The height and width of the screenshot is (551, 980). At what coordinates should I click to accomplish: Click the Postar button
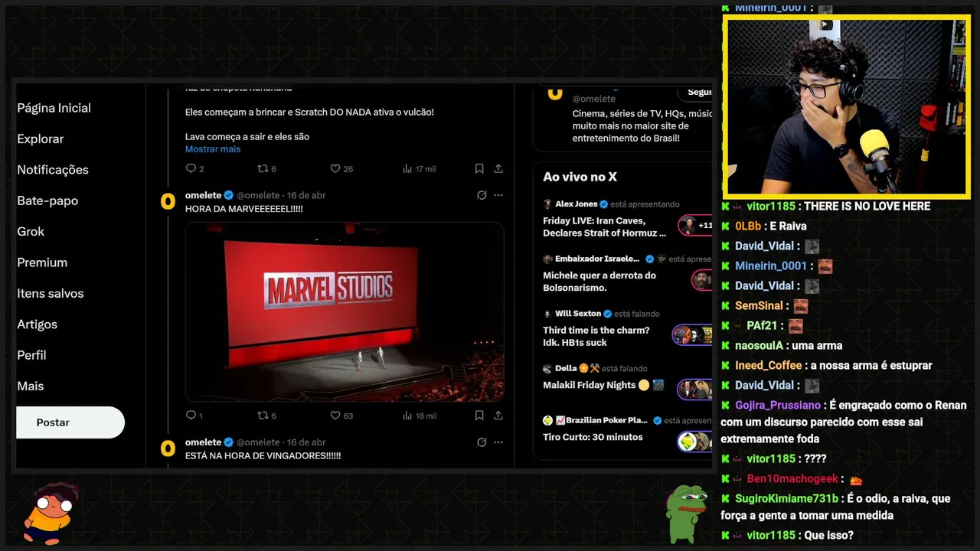[70, 422]
